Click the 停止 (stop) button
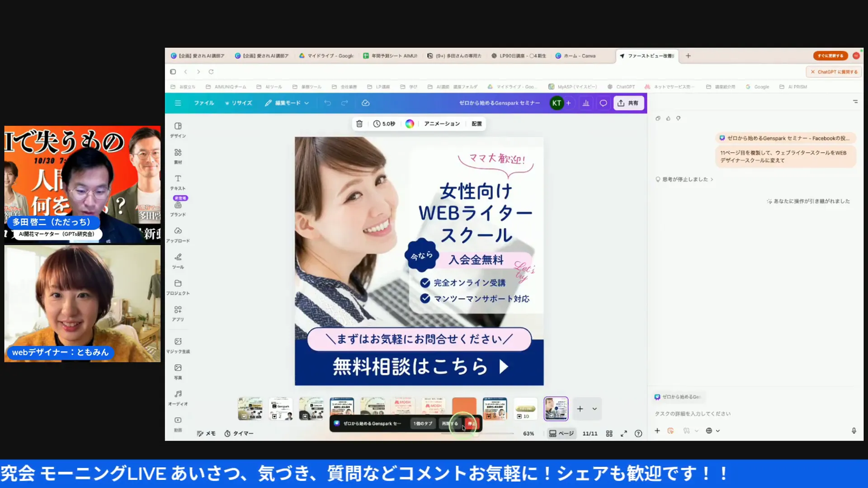The width and height of the screenshot is (868, 488). pos(472,423)
